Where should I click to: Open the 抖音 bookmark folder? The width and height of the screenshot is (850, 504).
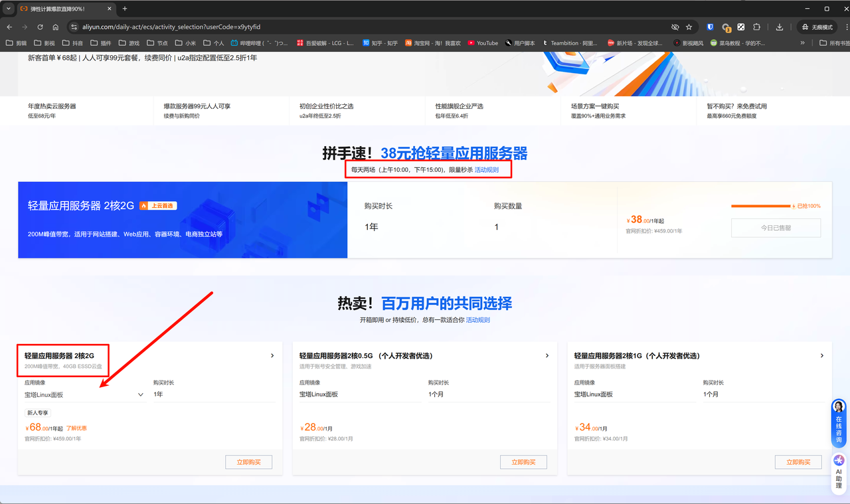coord(73,43)
